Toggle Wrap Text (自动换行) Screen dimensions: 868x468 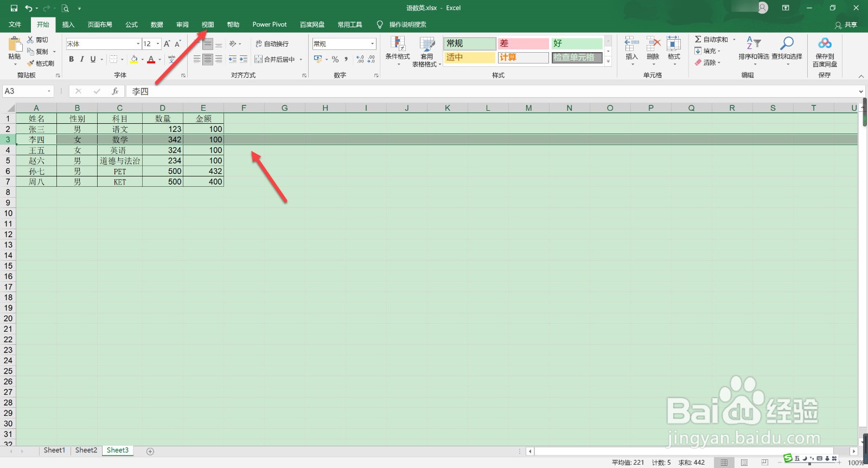(272, 44)
